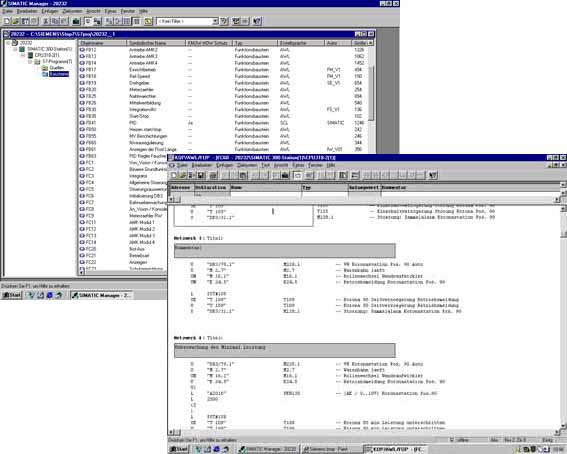Viewport: 567px width, 454px height.
Task: Click FB41 block icon in object list
Action: click(x=82, y=123)
